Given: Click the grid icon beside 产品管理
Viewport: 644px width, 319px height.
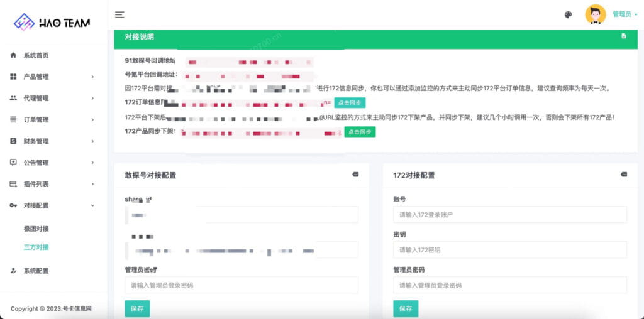Looking at the screenshot, I should coord(13,77).
